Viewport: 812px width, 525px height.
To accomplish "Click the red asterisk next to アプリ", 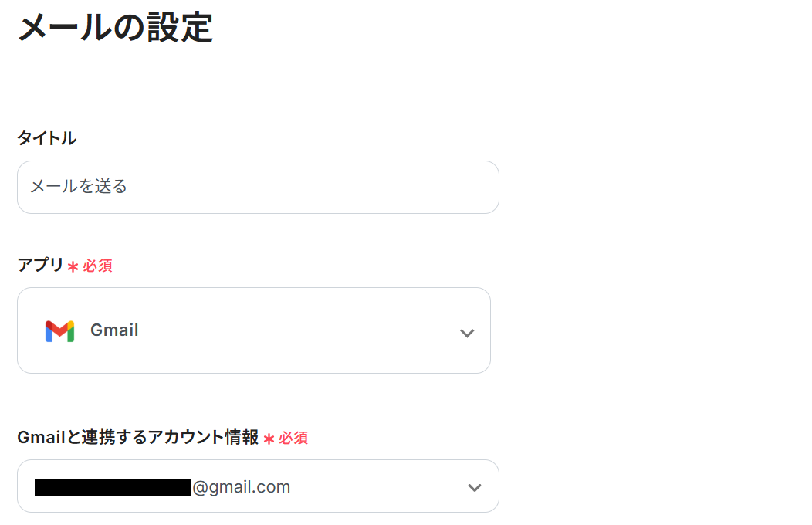I will 73,266.
